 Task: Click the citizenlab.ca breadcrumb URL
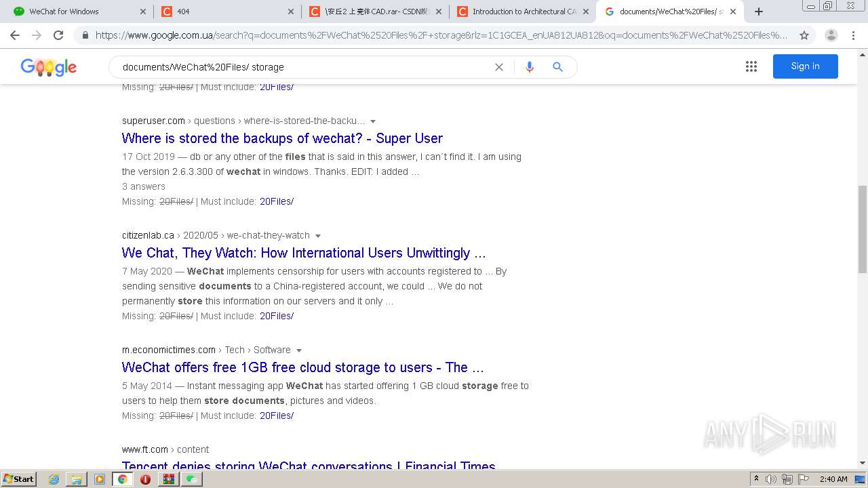216,235
